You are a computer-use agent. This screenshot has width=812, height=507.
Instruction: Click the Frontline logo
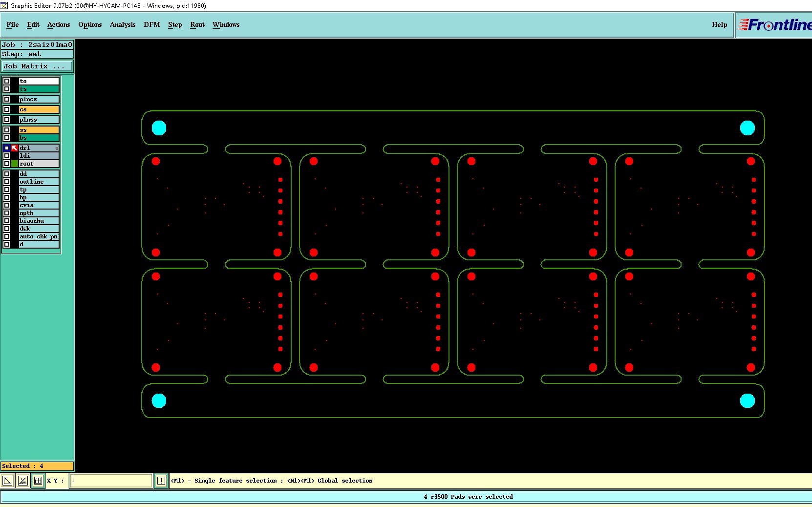[x=775, y=24]
